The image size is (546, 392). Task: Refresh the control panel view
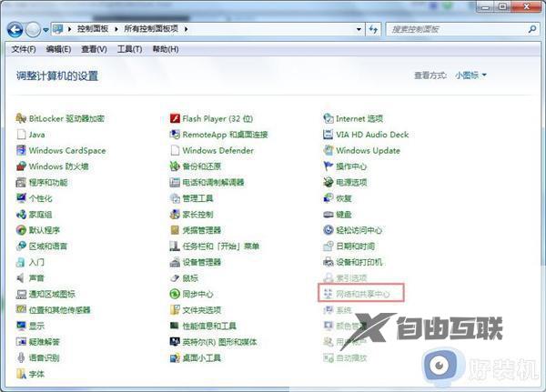click(x=373, y=29)
